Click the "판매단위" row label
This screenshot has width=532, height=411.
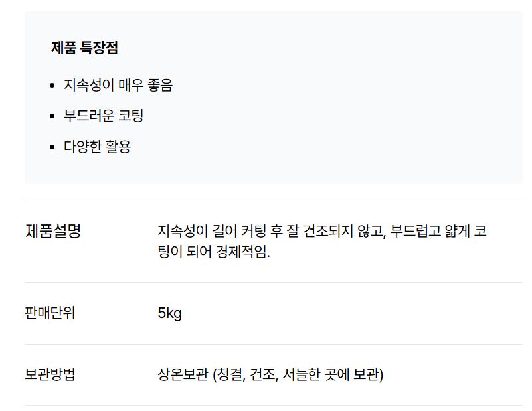tap(50, 313)
